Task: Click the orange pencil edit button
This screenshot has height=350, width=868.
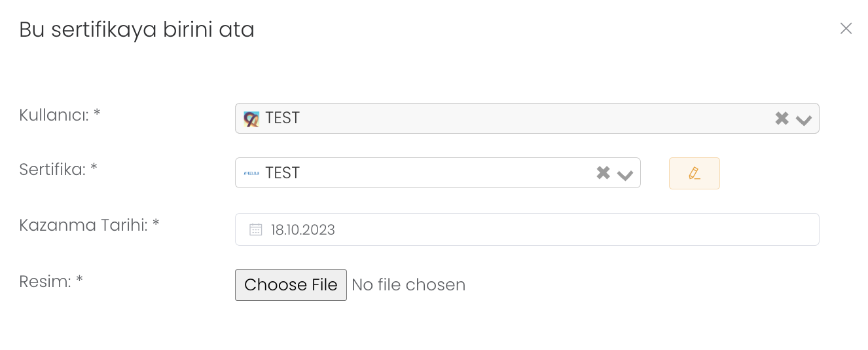Action: click(x=694, y=174)
